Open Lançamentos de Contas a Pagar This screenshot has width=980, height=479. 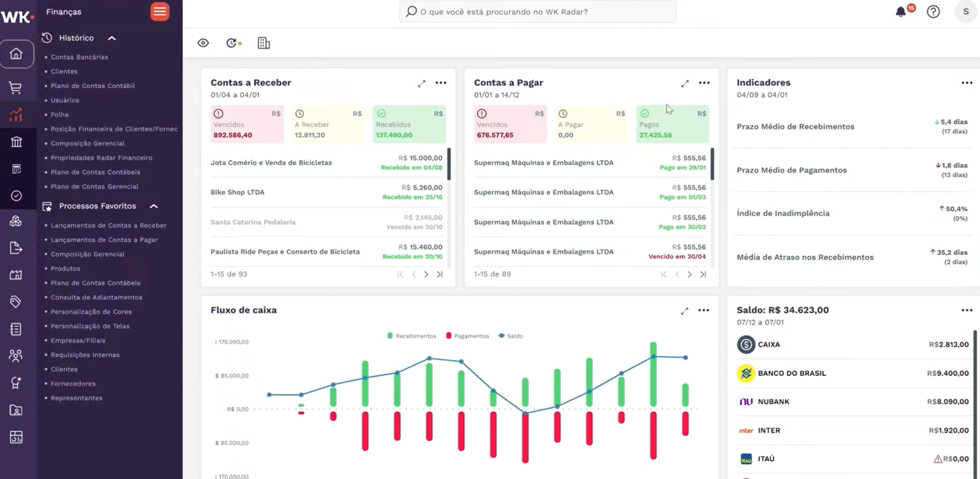(104, 240)
